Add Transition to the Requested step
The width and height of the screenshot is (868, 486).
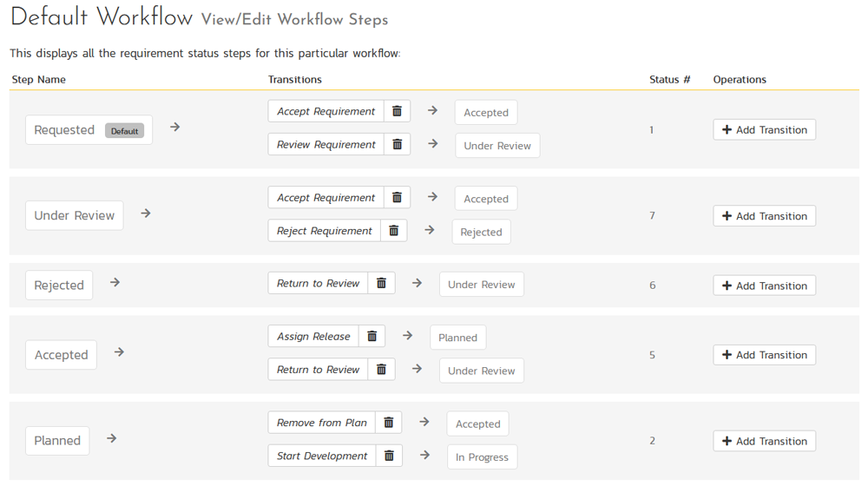point(764,130)
